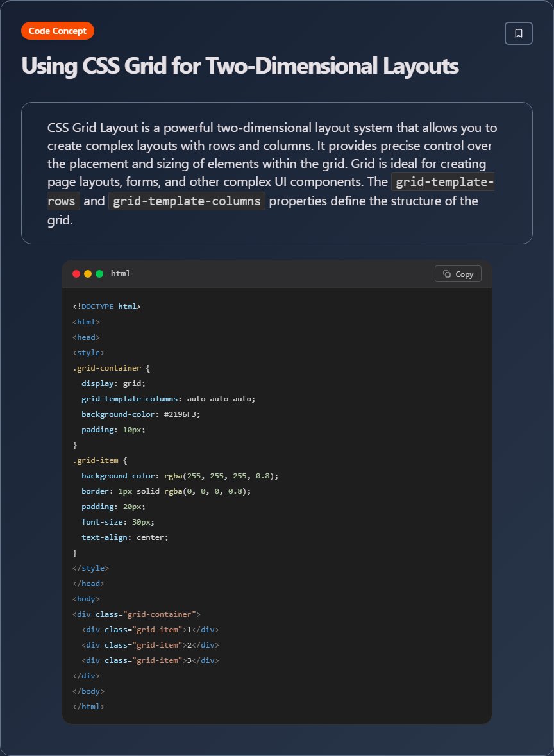Select the html tab on the code window
The height and width of the screenshot is (756, 554).
tap(121, 273)
